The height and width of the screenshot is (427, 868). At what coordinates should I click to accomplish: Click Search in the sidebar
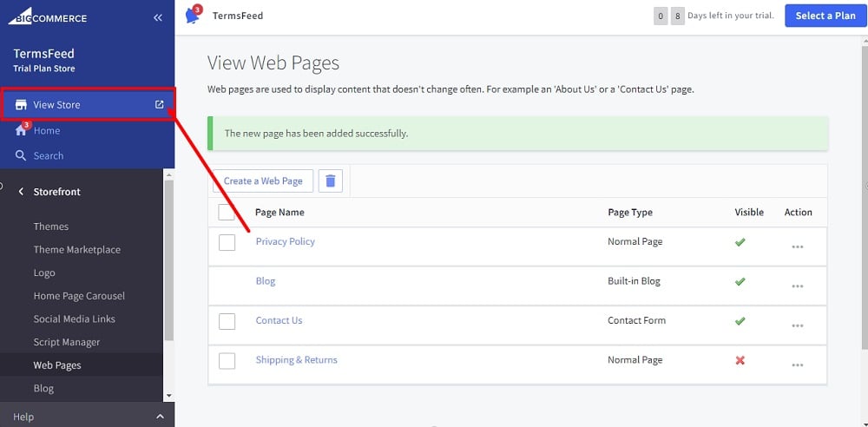coord(48,155)
